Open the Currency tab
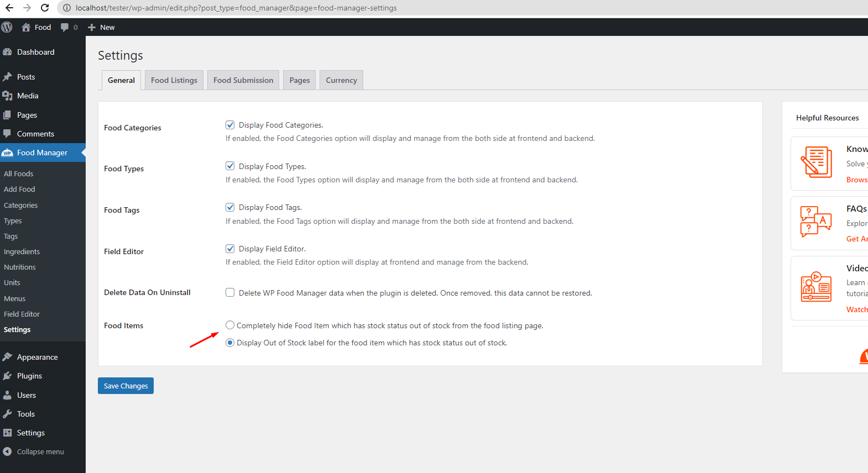This screenshot has height=473, width=868. coord(341,80)
